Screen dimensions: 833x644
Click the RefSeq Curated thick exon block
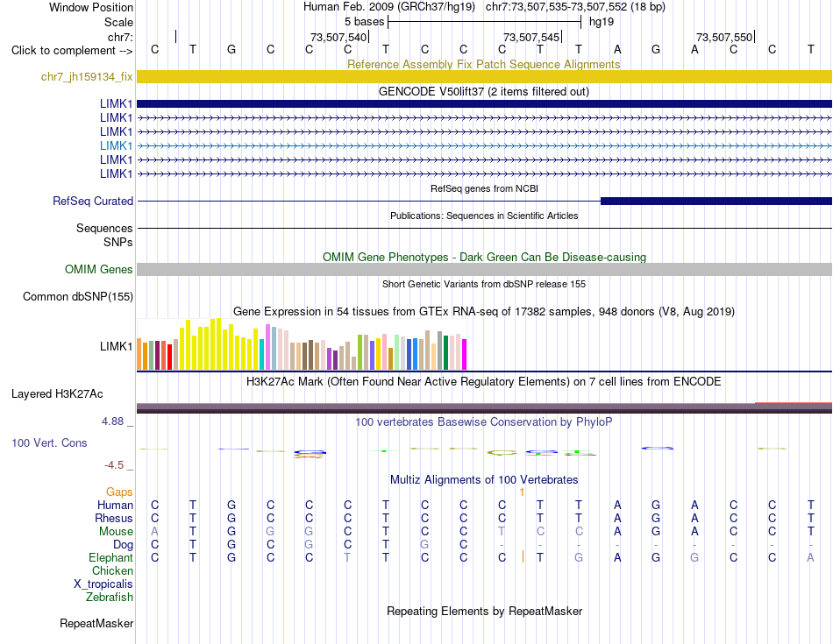pyautogui.click(x=716, y=201)
